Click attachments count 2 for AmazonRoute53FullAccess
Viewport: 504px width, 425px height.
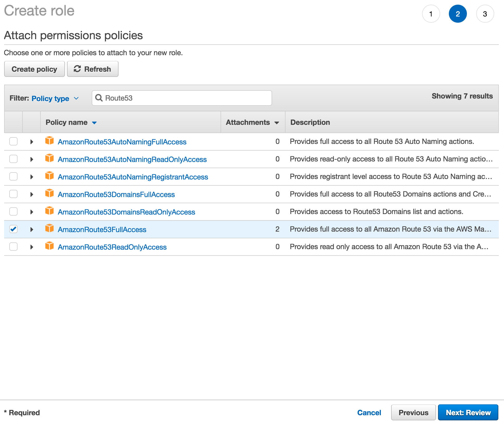(277, 229)
